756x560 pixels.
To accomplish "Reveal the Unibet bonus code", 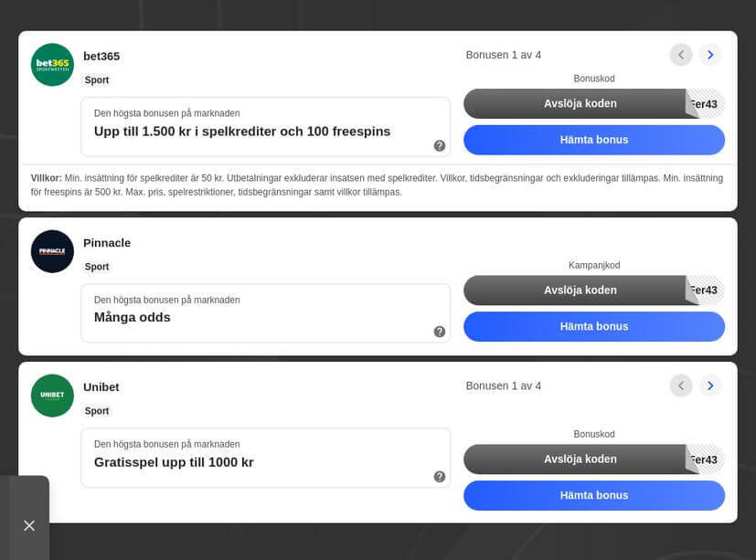I will (x=580, y=459).
